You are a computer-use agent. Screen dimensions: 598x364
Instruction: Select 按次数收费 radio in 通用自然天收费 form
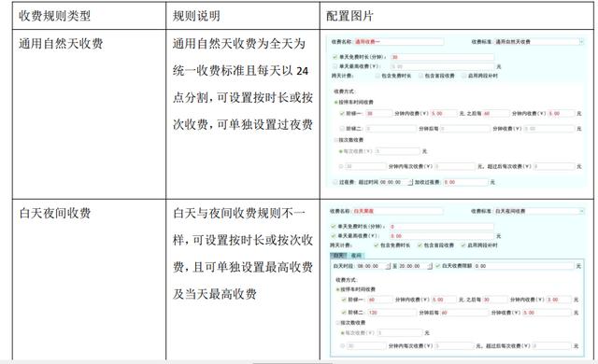(x=336, y=140)
